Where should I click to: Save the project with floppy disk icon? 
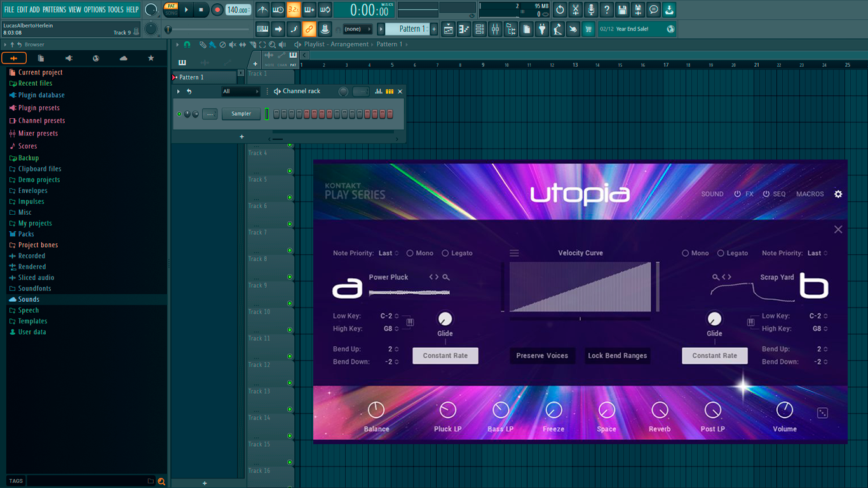pos(622,10)
